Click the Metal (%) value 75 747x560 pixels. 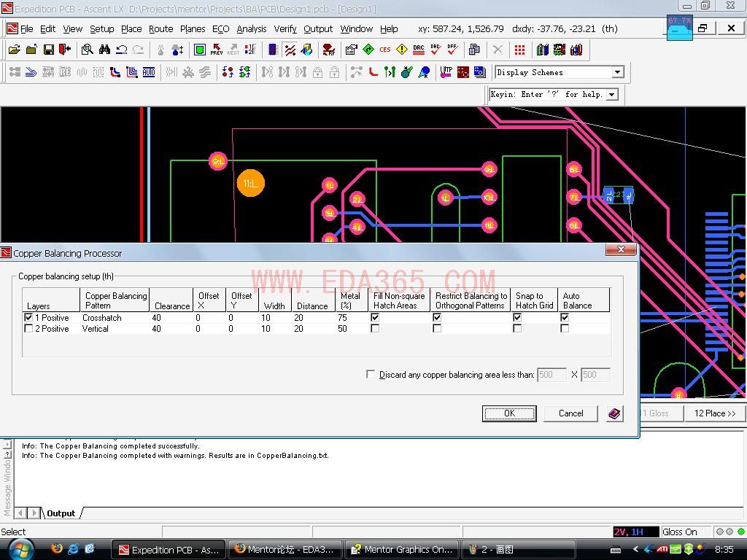click(343, 318)
